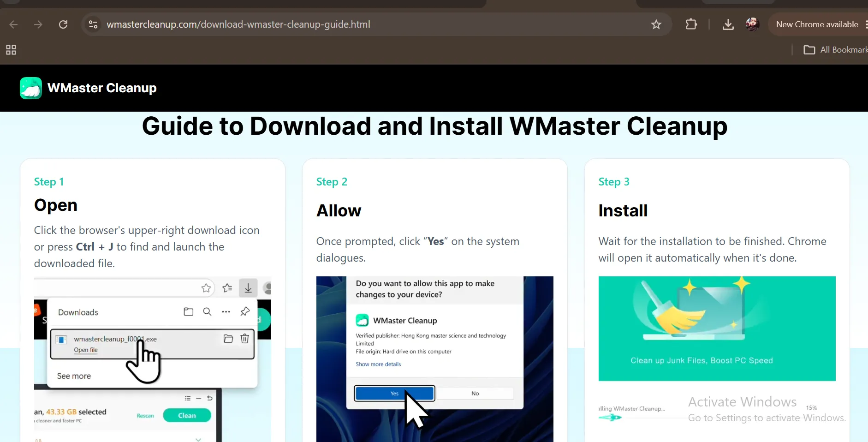This screenshot has height=442, width=868.
Task: Reload the page with the refresh icon
Action: 63,24
